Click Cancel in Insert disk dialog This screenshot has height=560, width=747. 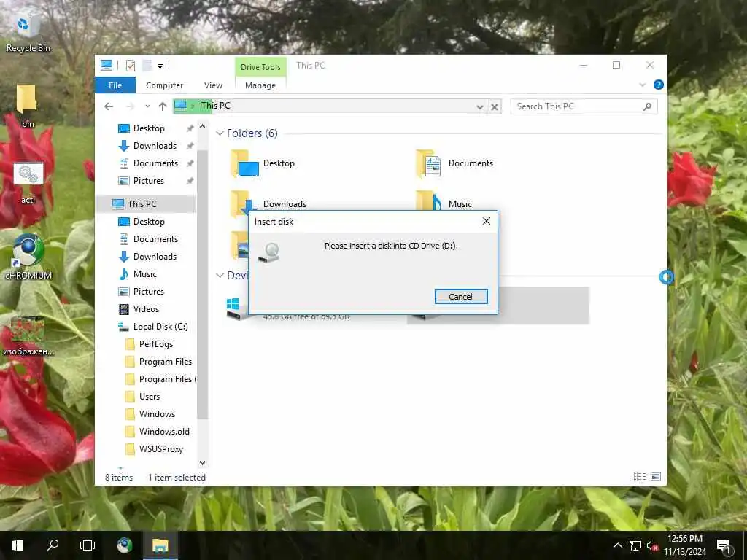[x=461, y=296]
